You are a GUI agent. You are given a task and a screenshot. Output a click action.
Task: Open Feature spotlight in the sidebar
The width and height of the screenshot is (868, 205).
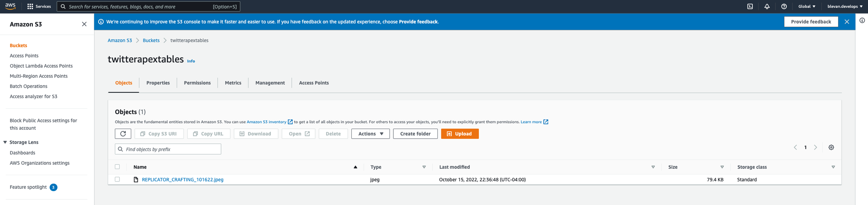(28, 187)
